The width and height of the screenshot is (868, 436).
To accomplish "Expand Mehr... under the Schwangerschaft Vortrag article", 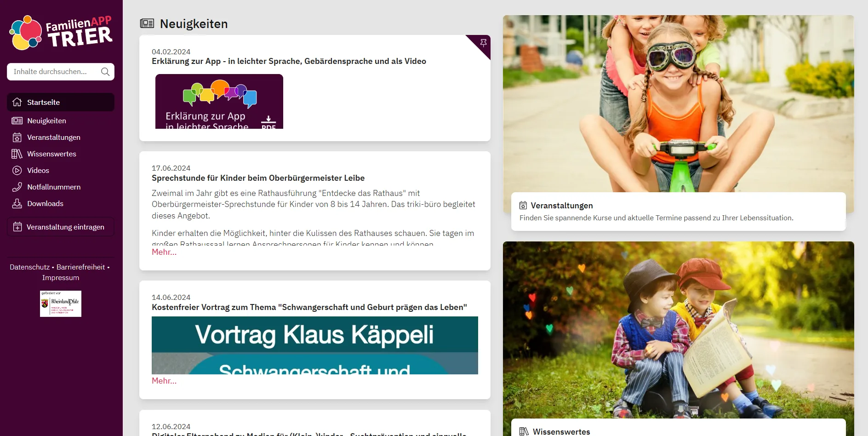I will [164, 381].
